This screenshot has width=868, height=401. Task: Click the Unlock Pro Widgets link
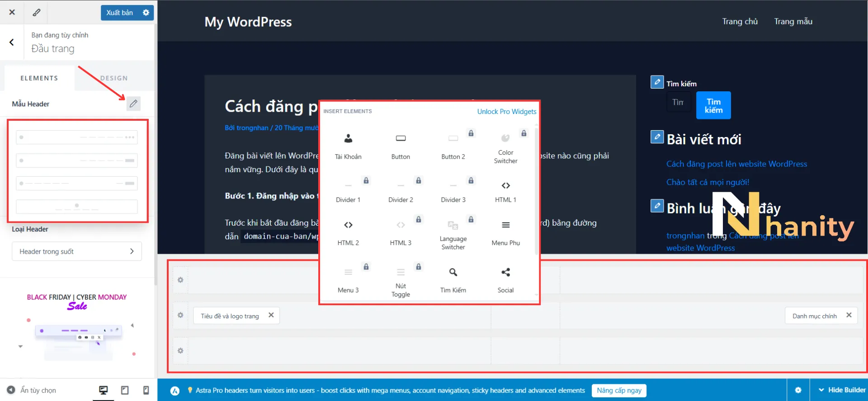[507, 112]
